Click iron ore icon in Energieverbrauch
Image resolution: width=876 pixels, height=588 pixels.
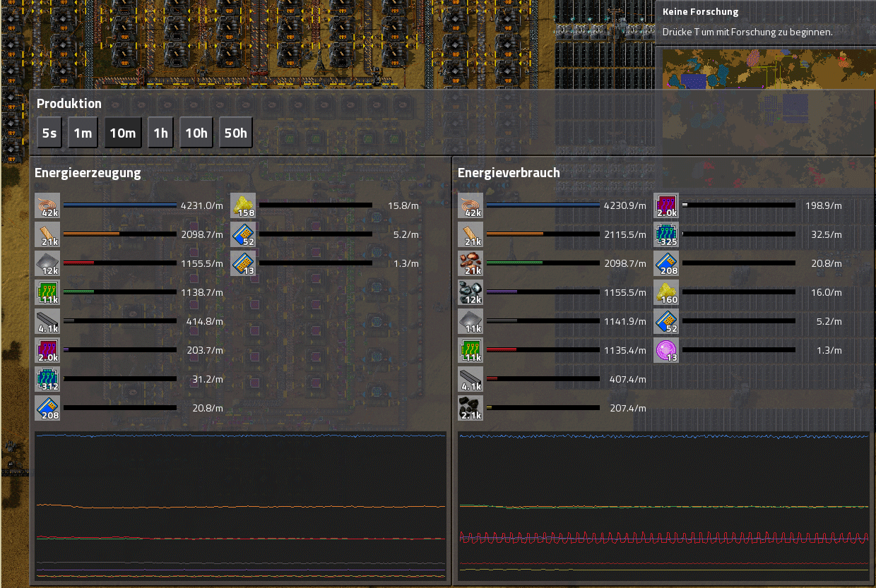pos(470,292)
